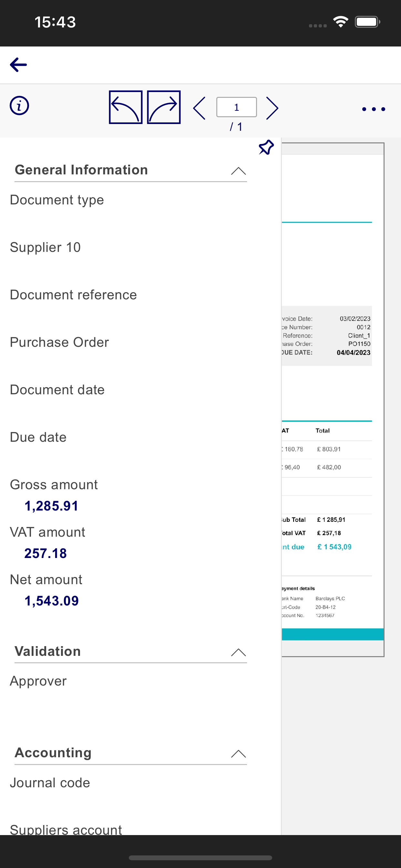Click the £ 803,91 line total
The image size is (401, 868).
pos(329,449)
